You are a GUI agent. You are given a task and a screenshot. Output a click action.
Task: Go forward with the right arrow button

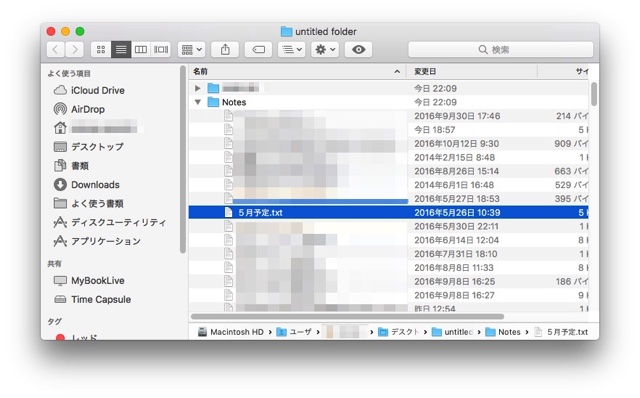pyautogui.click(x=75, y=50)
